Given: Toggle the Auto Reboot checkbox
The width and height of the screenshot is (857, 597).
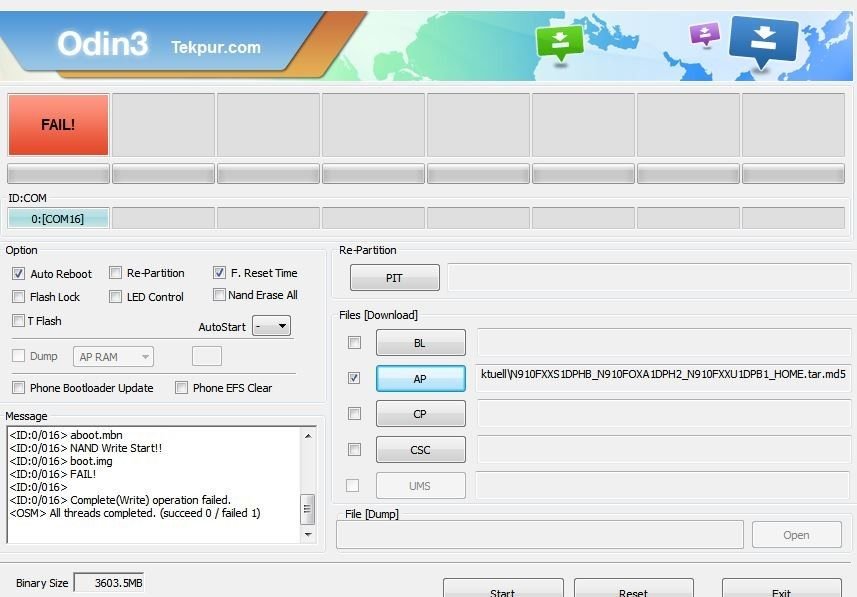Looking at the screenshot, I should click(19, 273).
